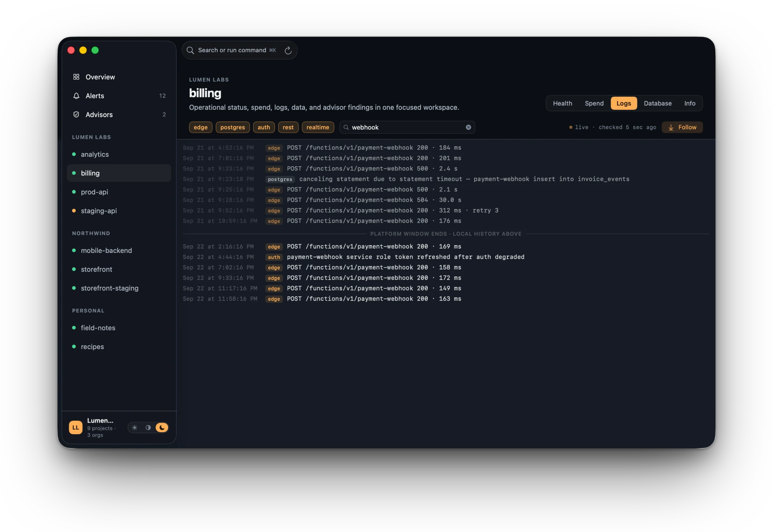Click the postgres statement timeout log line

pyautogui.click(x=446, y=179)
